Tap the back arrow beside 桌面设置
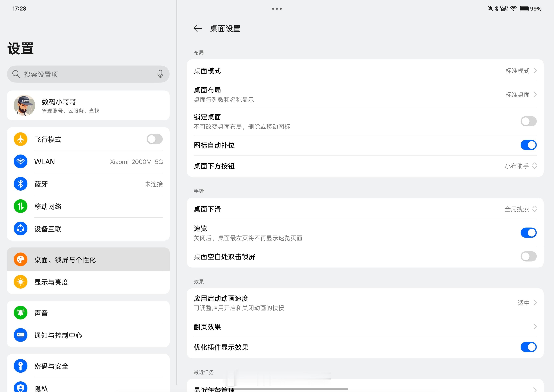This screenshot has height=392, width=554. (198, 28)
